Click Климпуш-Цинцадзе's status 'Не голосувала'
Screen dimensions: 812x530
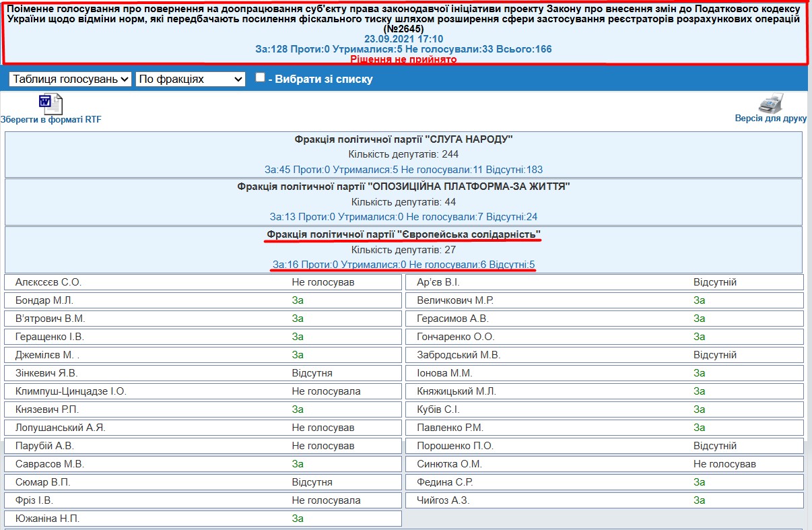click(327, 391)
